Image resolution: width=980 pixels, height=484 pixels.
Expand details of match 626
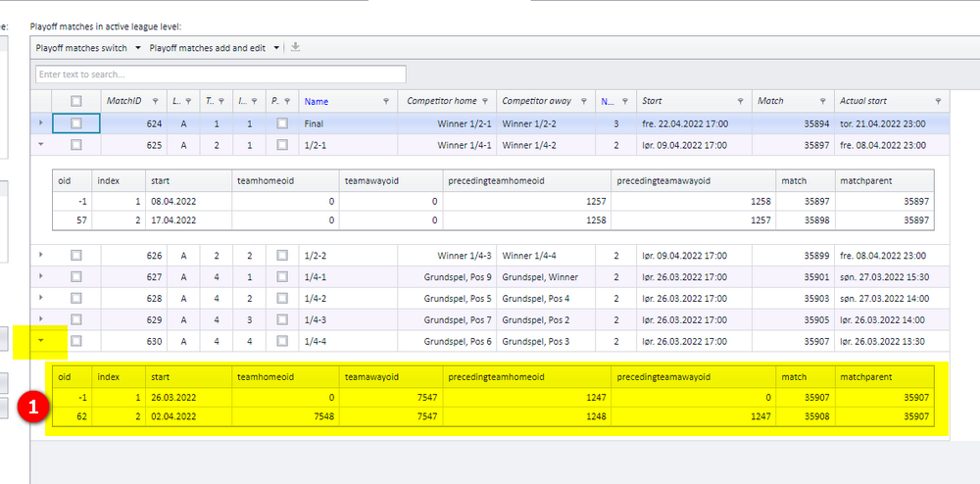[x=41, y=254]
